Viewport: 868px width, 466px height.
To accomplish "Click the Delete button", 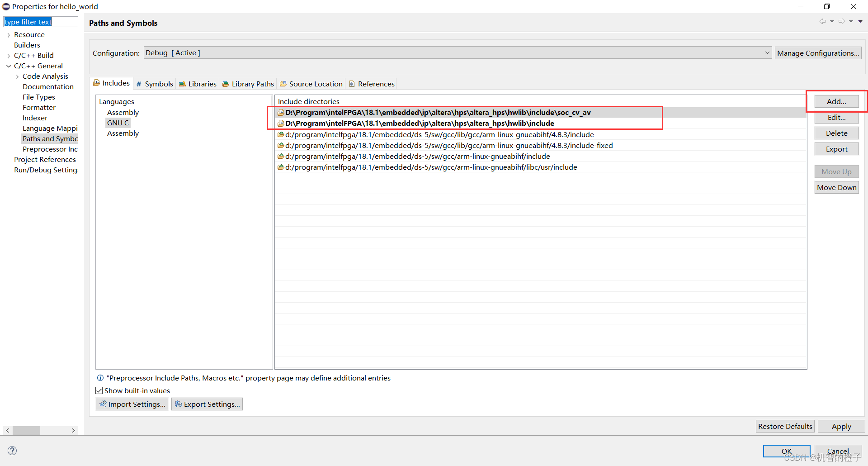I will [836, 133].
